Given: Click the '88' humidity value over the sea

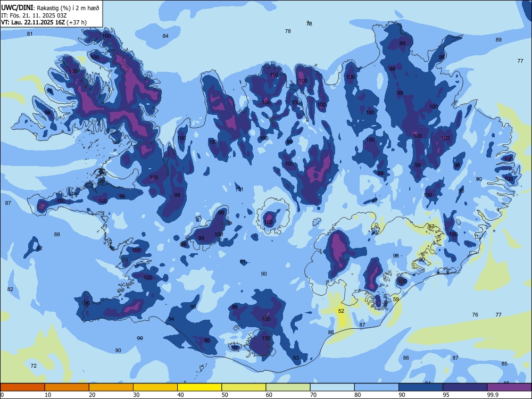Looking at the screenshot, I should (x=57, y=235).
